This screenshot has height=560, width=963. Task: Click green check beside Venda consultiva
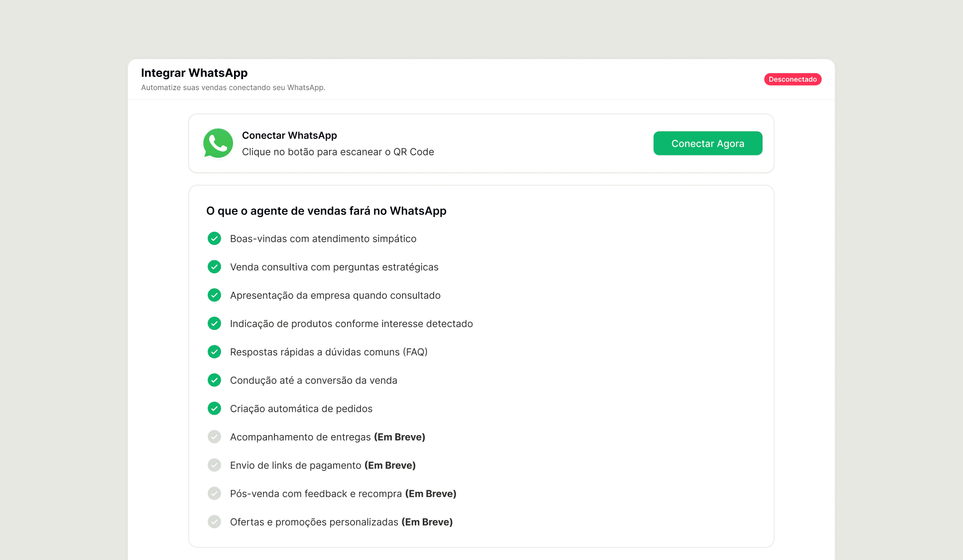214,267
